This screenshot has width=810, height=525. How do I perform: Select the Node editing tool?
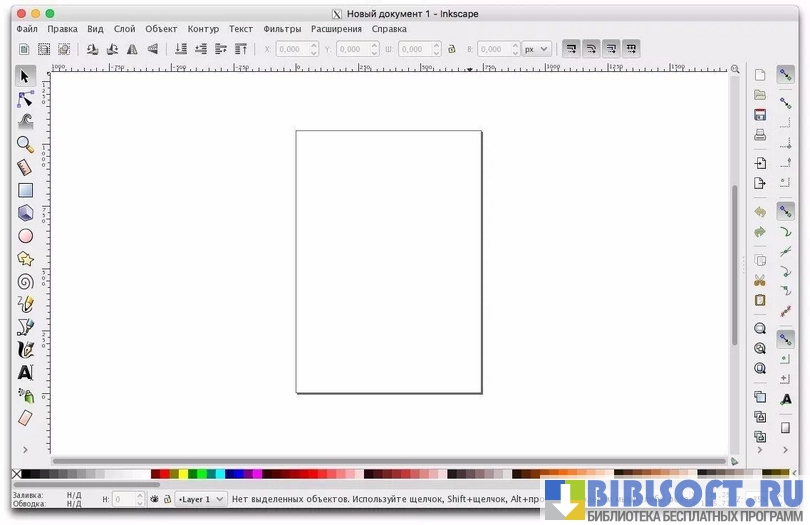click(x=26, y=99)
